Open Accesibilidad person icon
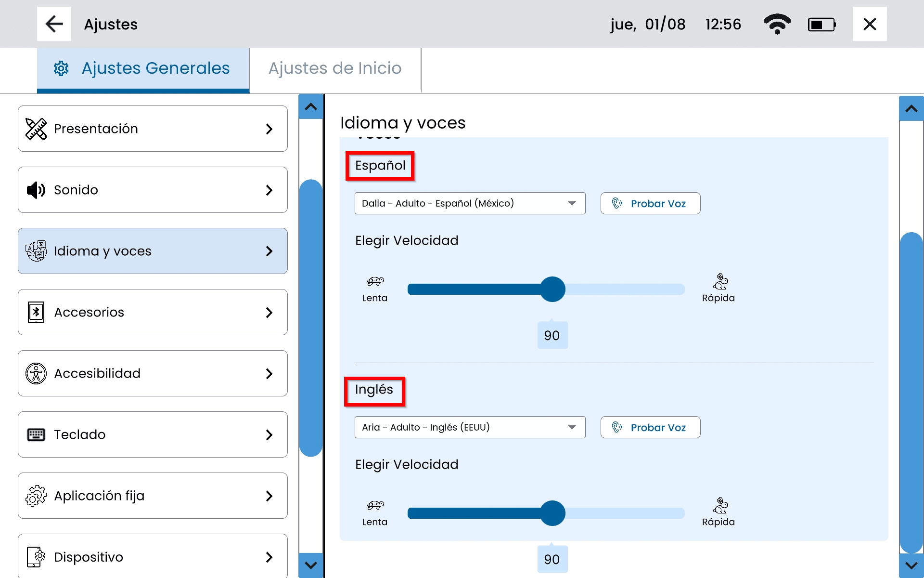This screenshot has width=924, height=578. 36,373
